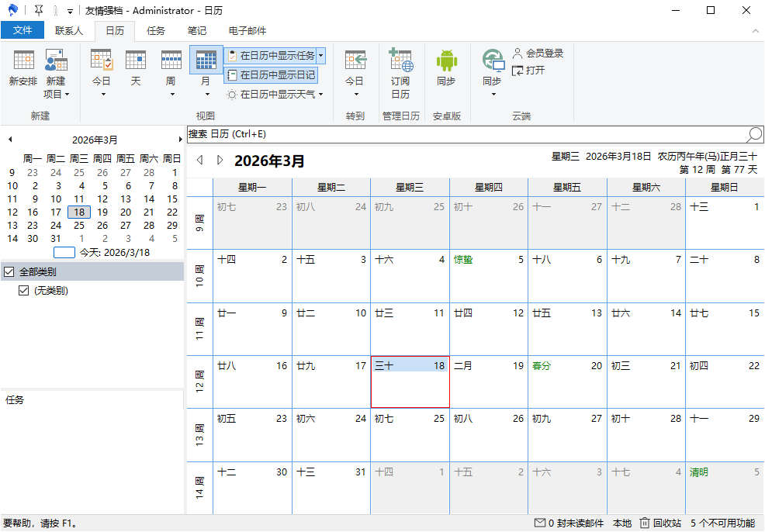
Task: Click the search magnifier icon
Action: pyautogui.click(x=754, y=135)
